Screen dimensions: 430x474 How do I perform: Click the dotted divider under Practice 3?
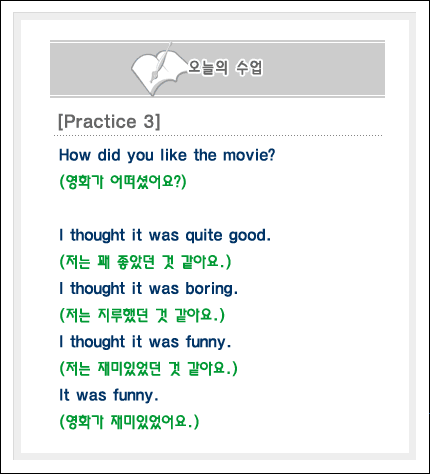point(218,136)
